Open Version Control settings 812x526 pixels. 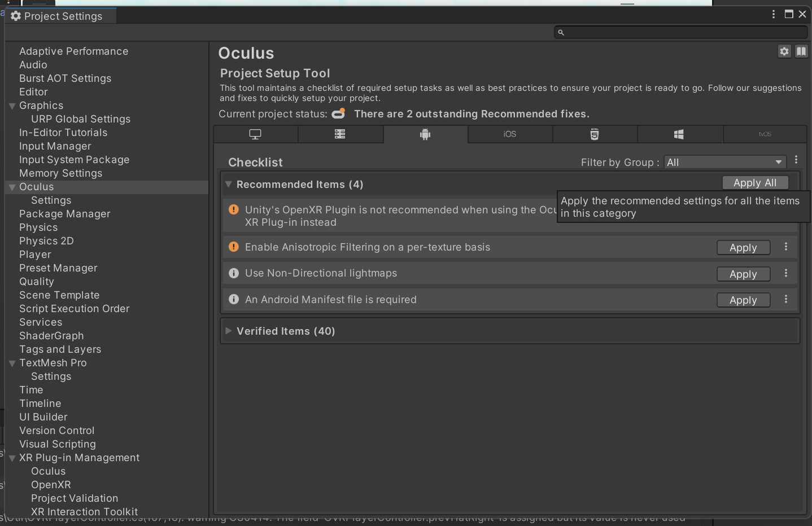pos(56,431)
